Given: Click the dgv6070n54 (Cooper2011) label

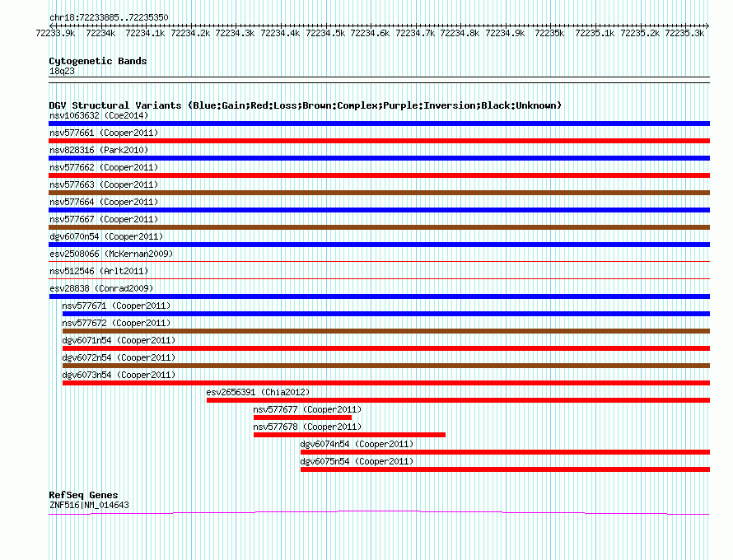Looking at the screenshot, I should point(106,236).
